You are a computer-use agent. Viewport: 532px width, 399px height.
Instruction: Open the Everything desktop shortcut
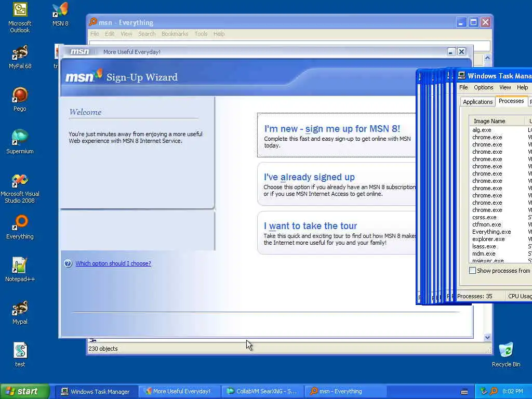pos(20,227)
